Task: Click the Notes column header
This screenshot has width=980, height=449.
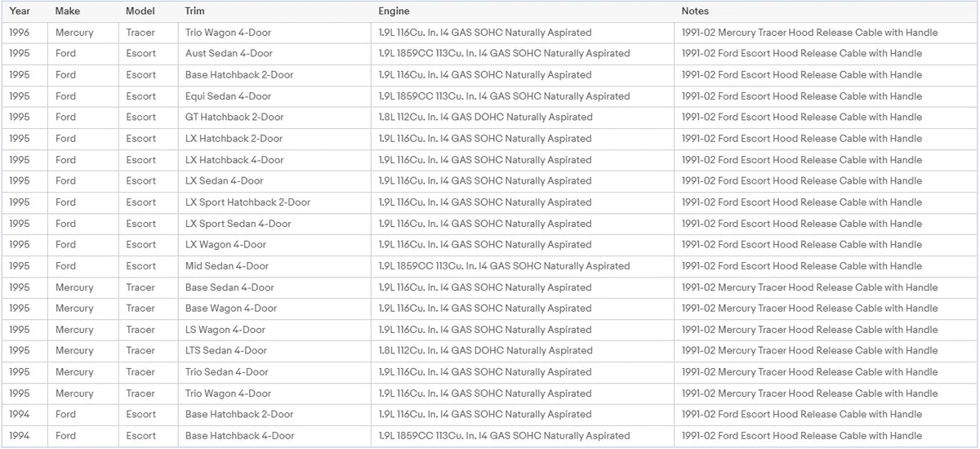Action: click(x=826, y=11)
